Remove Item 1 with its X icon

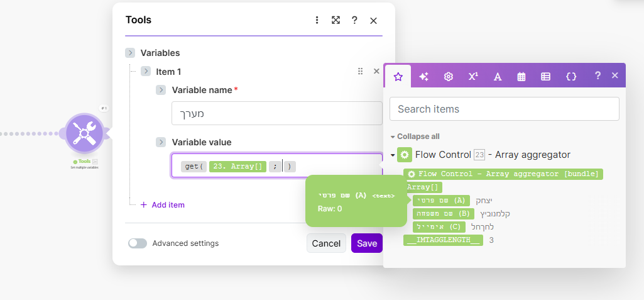376,71
